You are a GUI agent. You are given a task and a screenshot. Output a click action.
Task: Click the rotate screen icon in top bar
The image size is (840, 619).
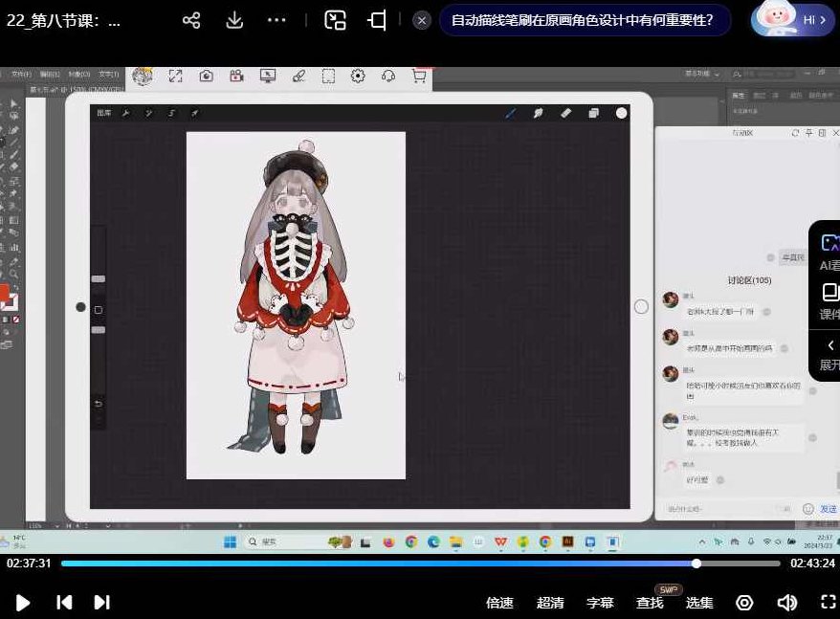pos(377,20)
